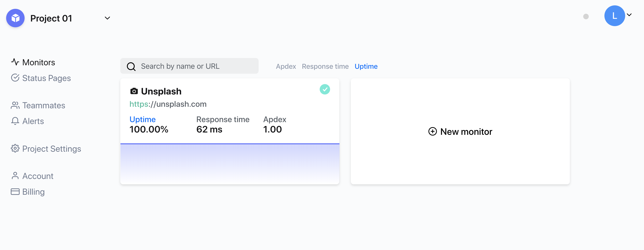Open the user menu chevron beside avatar
The height and width of the screenshot is (250, 644).
[629, 15]
